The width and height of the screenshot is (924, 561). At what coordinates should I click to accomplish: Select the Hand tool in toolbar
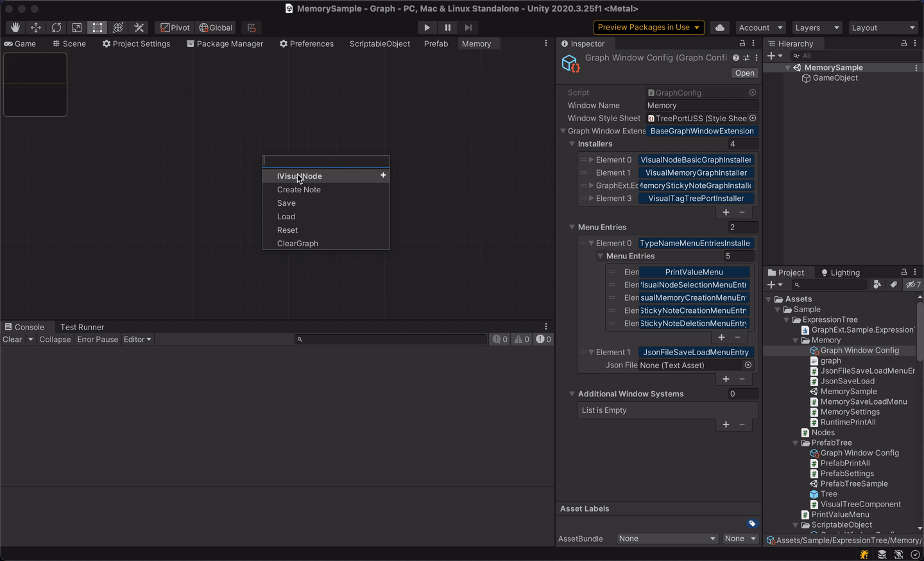[x=15, y=28]
